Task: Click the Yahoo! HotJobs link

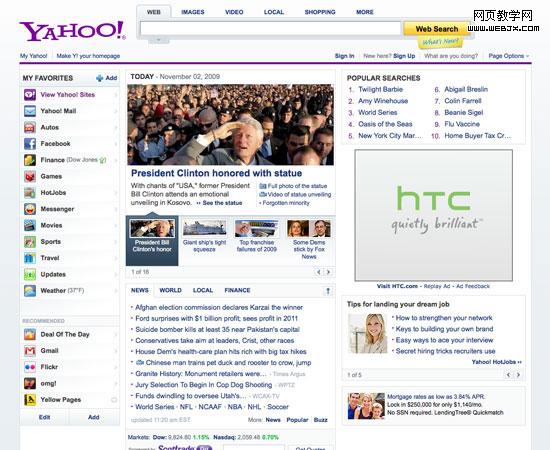Action: (497, 362)
